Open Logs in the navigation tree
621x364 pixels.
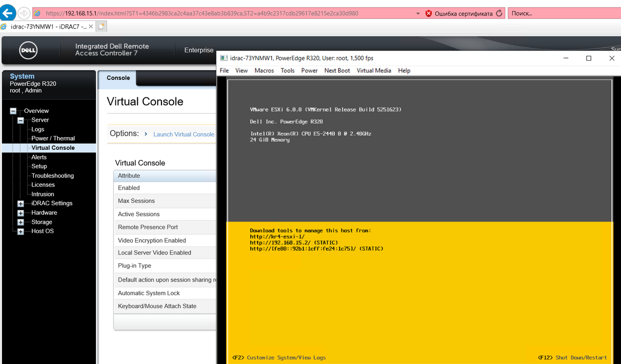coord(38,129)
